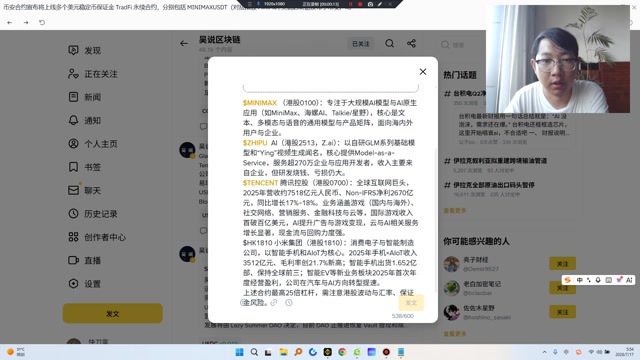Click the search magnifier icon in profile header
Screen dimensions: 640x360
[x=389, y=43]
